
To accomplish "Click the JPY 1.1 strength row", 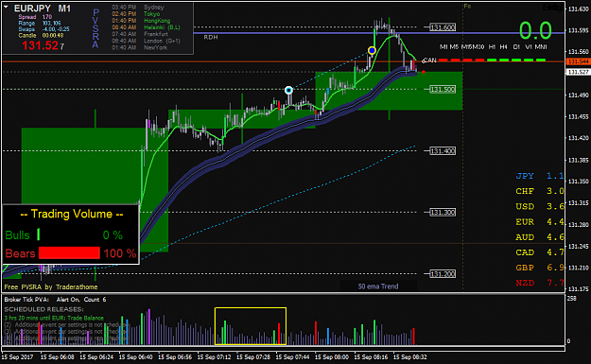I will pyautogui.click(x=540, y=176).
